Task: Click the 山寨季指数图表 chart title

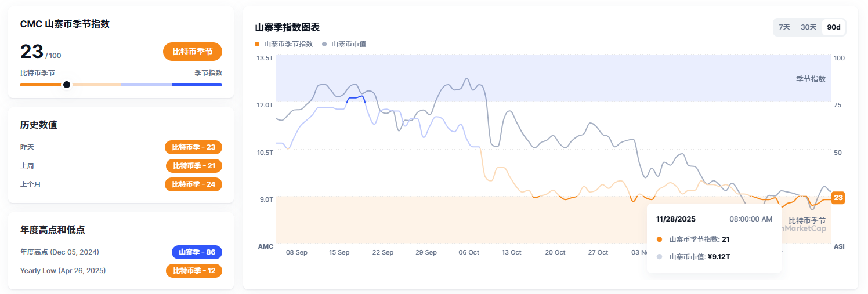Action: tap(287, 27)
